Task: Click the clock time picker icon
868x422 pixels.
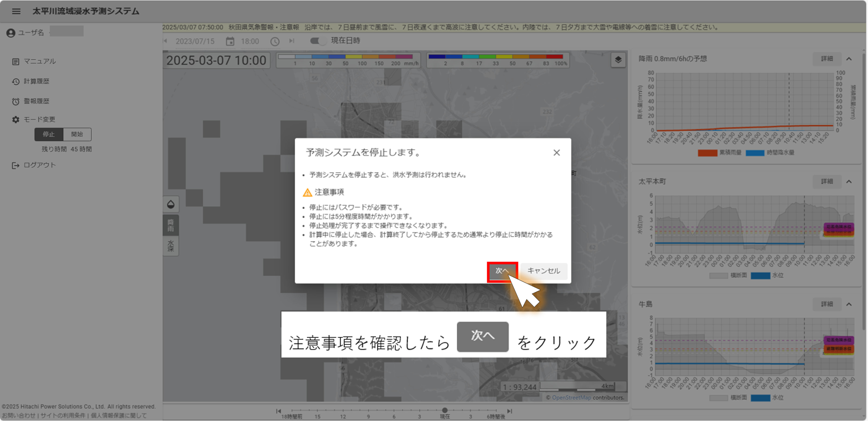Action: [275, 42]
